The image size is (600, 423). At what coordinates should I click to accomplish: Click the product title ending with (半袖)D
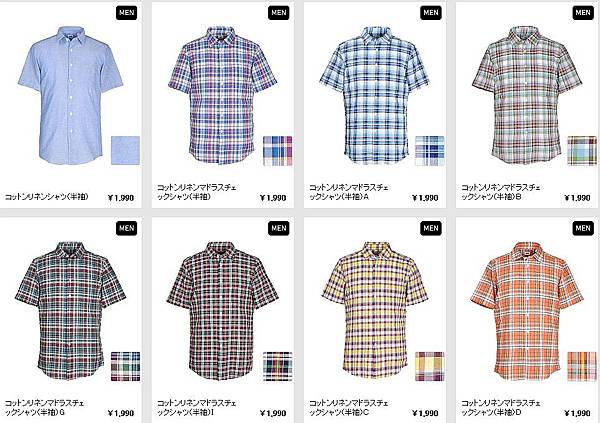point(501,408)
